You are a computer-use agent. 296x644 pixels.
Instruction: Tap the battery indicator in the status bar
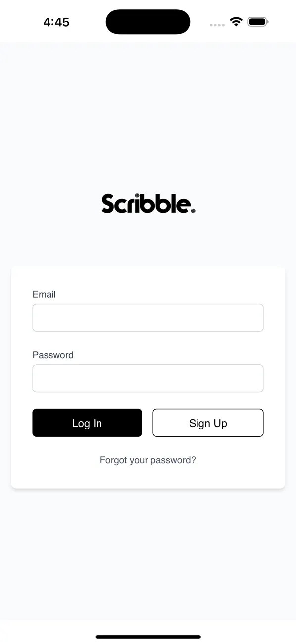click(x=258, y=21)
